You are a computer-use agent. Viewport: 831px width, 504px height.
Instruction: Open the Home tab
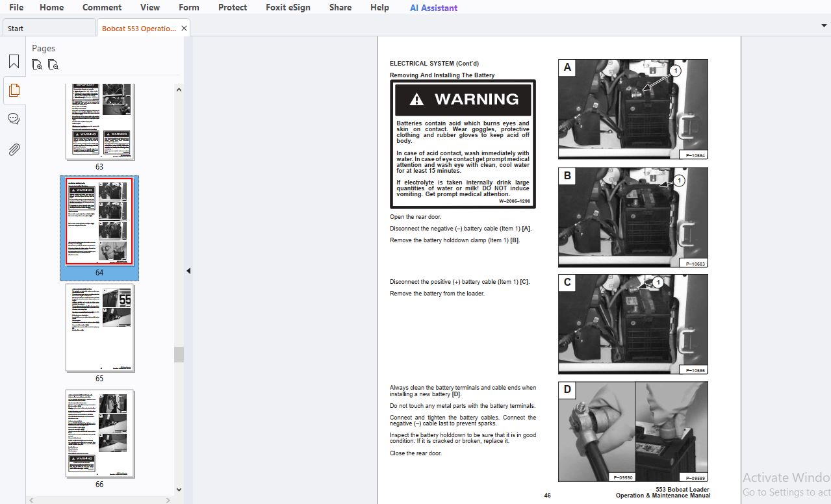tap(52, 8)
